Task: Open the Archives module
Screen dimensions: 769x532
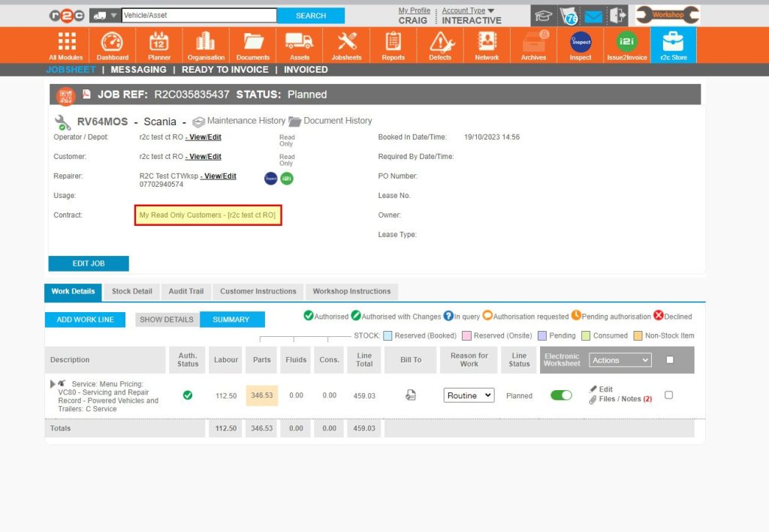Action: pyautogui.click(x=534, y=46)
